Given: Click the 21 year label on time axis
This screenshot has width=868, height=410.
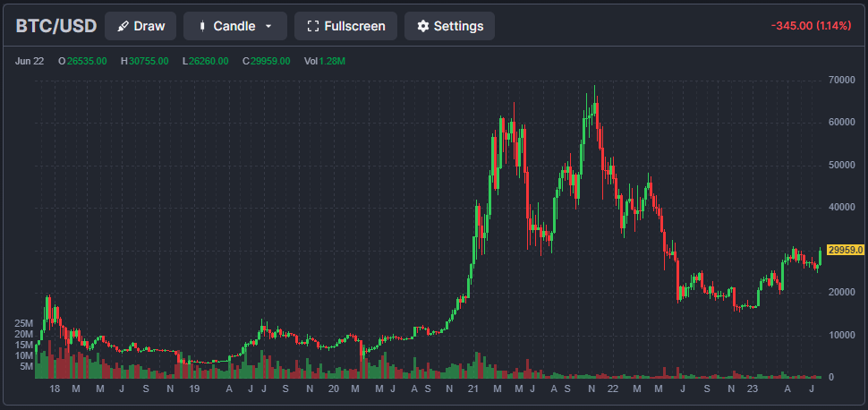Looking at the screenshot, I should tap(472, 389).
